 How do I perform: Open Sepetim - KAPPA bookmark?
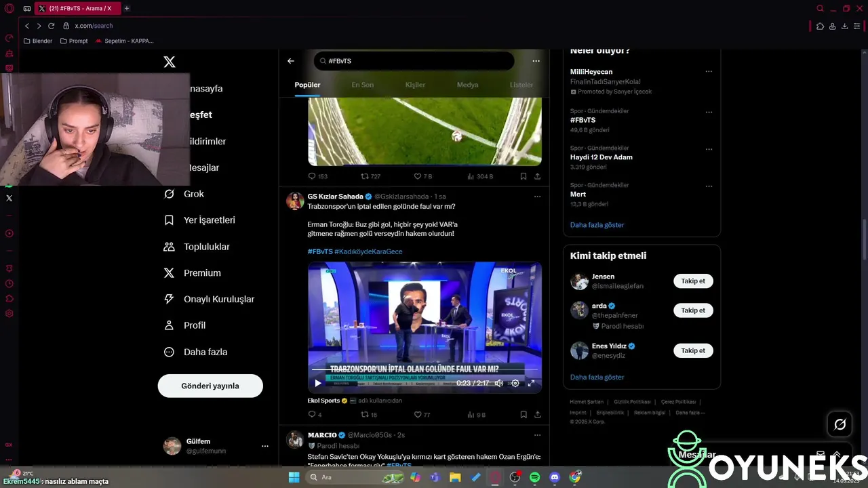tap(124, 41)
